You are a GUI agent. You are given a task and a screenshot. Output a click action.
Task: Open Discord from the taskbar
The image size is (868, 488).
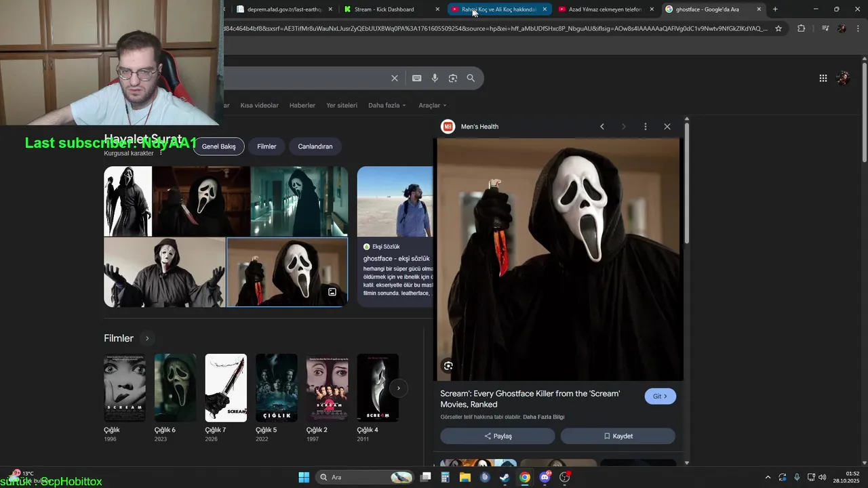[x=545, y=477]
